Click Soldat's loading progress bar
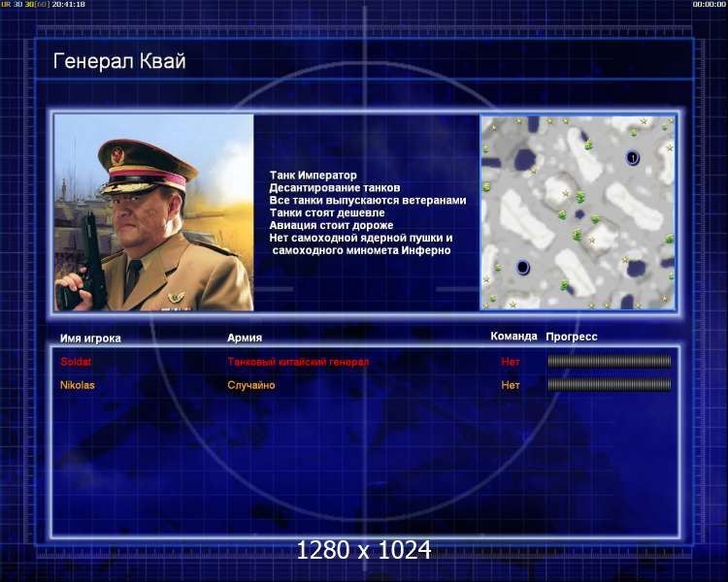 click(x=610, y=361)
